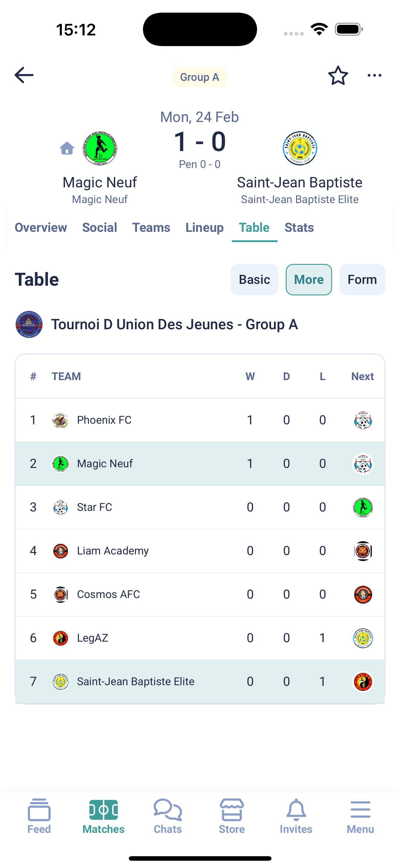The image size is (400, 868).
Task: Tap the Magic Neuf team crest in header
Action: (100, 148)
